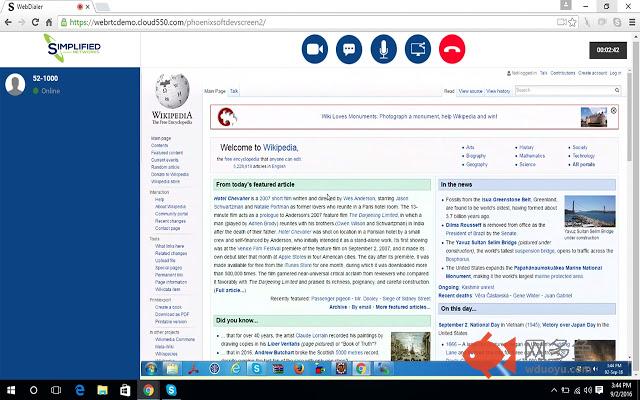Screen dimensions: 640x400
Task: Open the Full article link
Action: 230,290
